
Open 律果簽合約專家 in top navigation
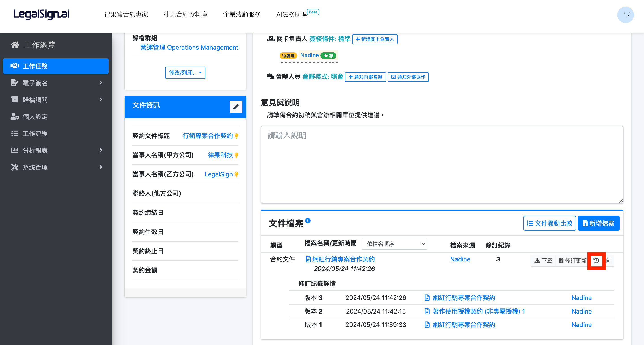pyautogui.click(x=126, y=14)
